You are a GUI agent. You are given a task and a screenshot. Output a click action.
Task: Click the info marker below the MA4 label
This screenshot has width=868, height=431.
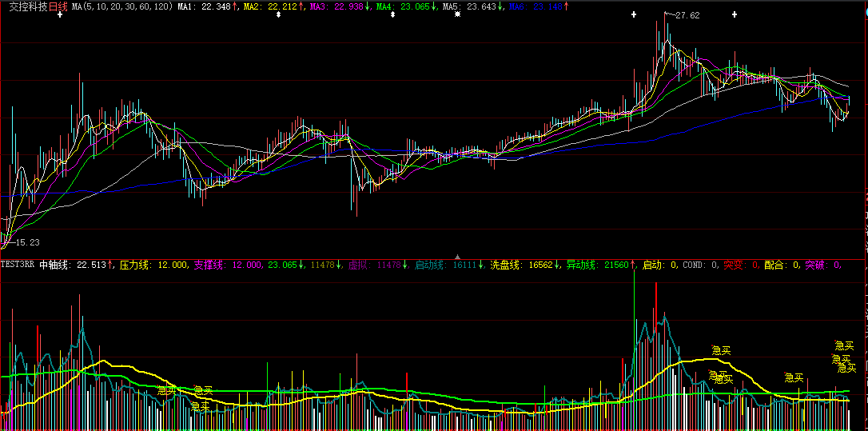tap(392, 15)
